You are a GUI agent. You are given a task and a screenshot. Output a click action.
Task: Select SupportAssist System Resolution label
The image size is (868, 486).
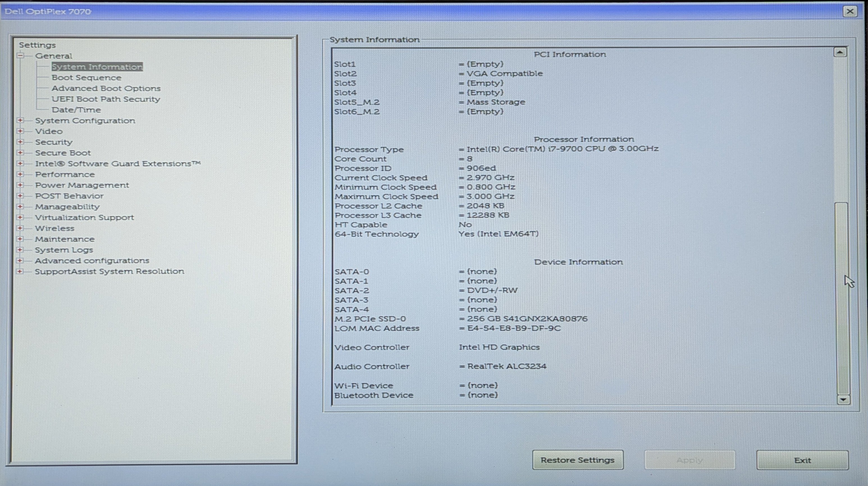click(109, 271)
